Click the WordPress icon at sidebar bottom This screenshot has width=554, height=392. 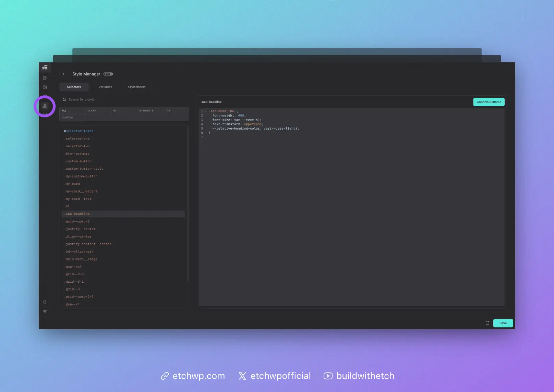[45, 311]
